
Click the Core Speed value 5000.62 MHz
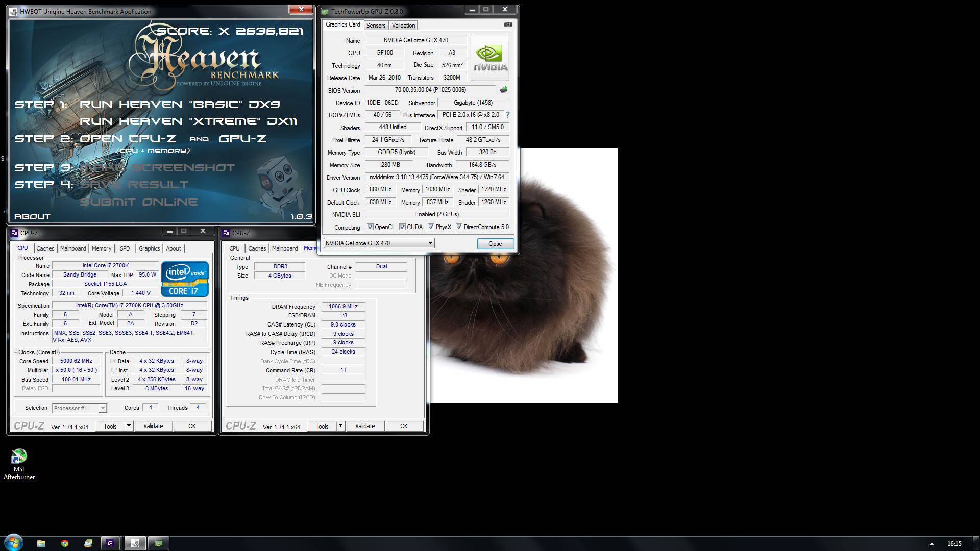coord(77,361)
